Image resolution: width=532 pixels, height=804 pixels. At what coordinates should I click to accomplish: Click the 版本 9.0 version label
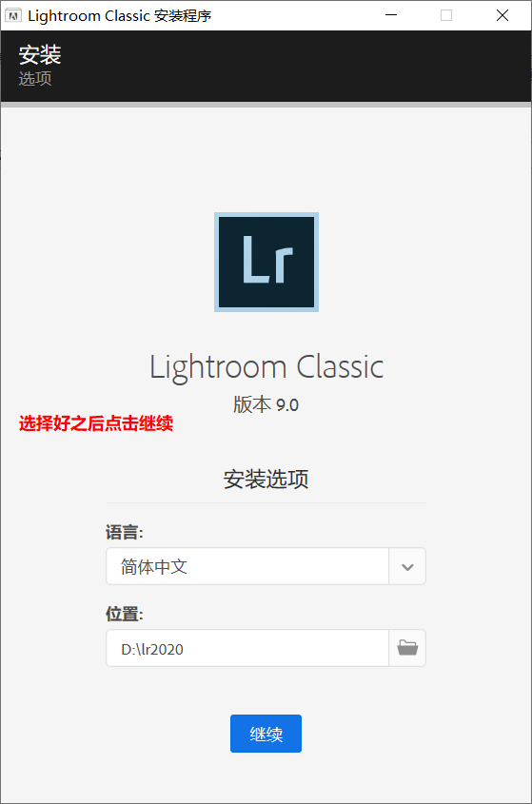[266, 404]
